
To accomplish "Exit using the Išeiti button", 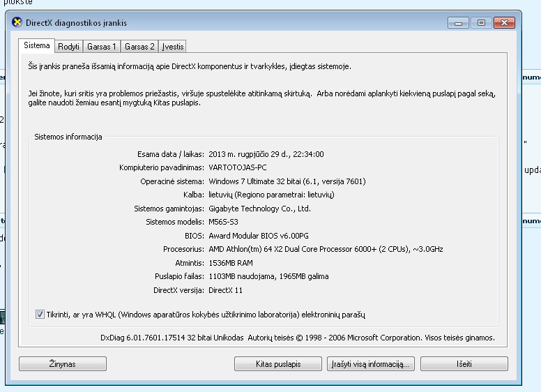I will tap(464, 364).
